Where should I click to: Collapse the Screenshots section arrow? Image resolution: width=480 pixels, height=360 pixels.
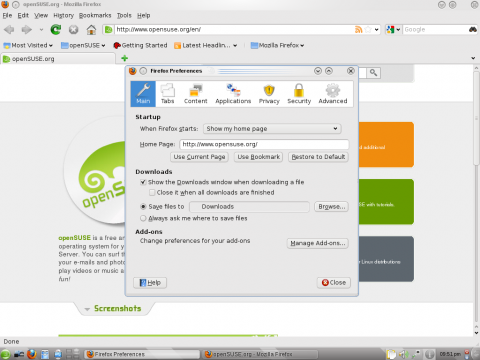(x=87, y=309)
